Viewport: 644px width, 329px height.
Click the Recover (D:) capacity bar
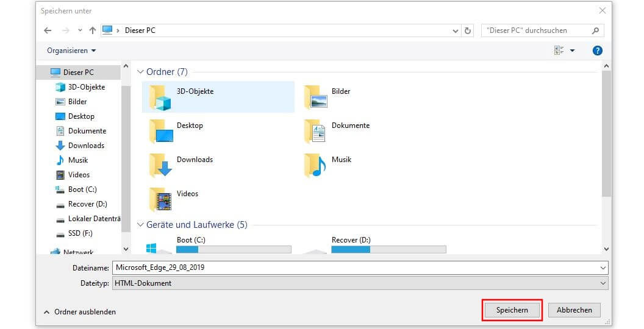[388, 249]
